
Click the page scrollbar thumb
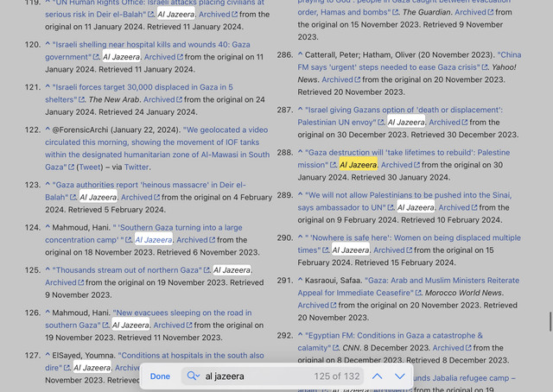[550, 321]
